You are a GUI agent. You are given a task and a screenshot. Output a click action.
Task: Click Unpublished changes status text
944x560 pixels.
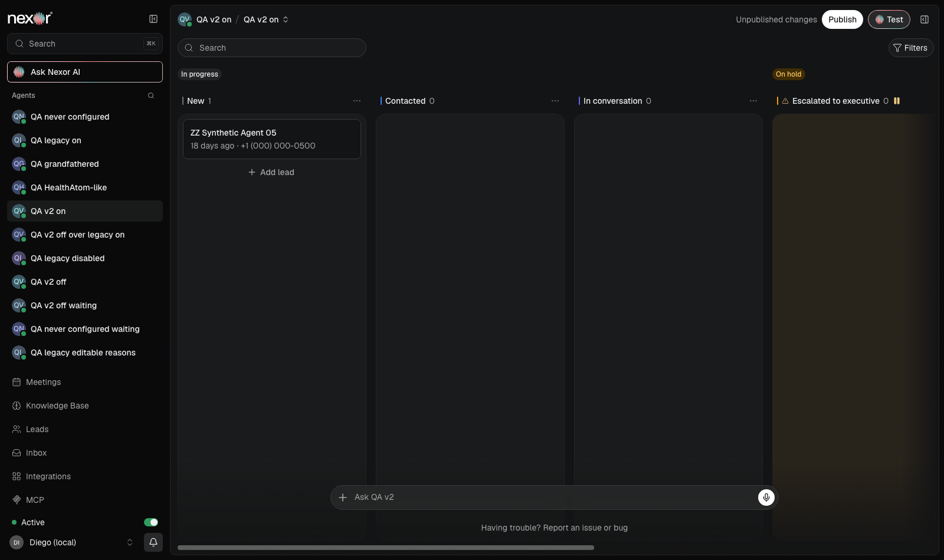(776, 19)
